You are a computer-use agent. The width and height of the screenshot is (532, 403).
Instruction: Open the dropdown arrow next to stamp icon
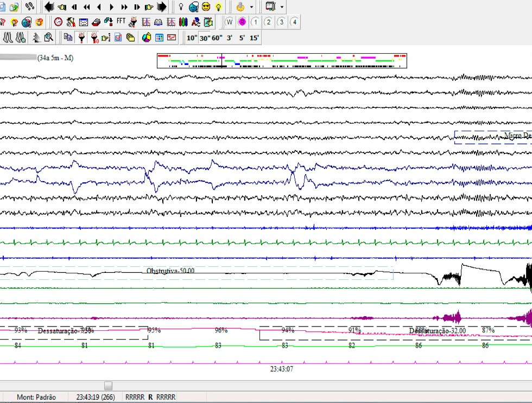(x=251, y=7)
